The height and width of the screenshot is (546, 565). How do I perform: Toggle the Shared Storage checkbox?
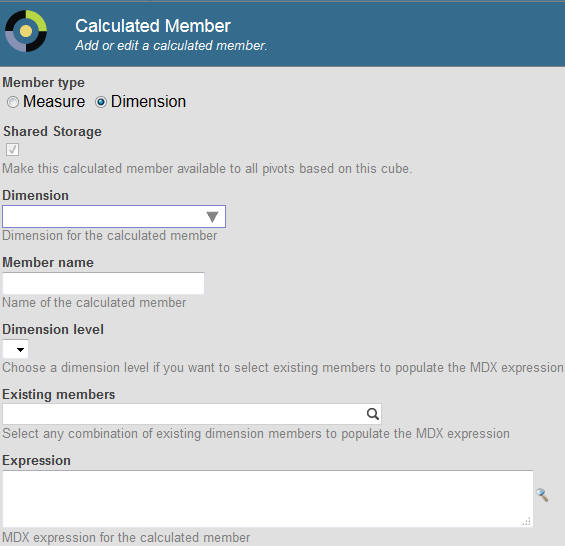[13, 149]
